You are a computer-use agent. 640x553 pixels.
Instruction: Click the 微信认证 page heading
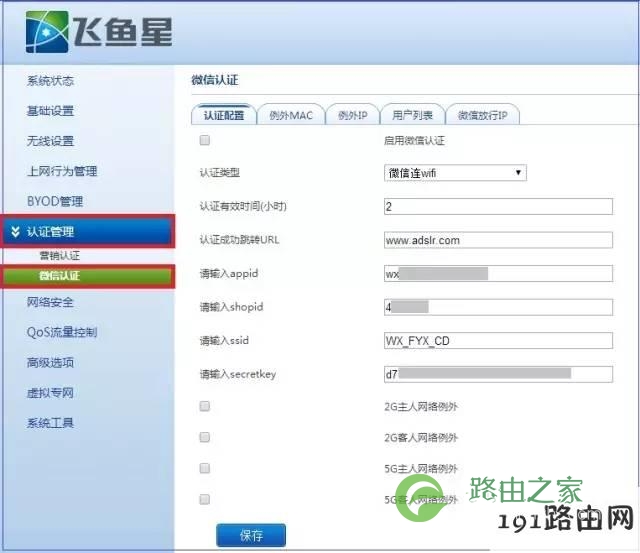(x=215, y=80)
